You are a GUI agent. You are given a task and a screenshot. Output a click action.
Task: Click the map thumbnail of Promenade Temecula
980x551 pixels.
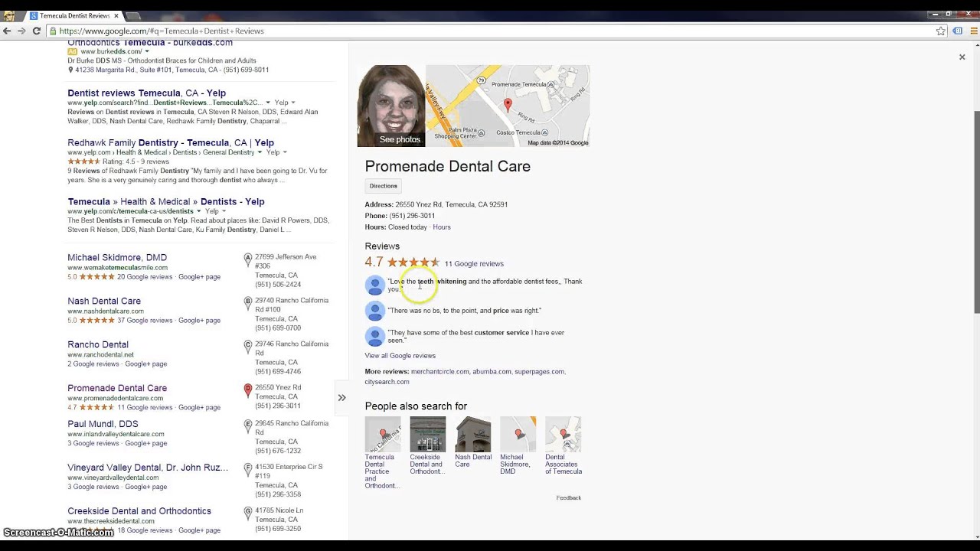tap(508, 106)
